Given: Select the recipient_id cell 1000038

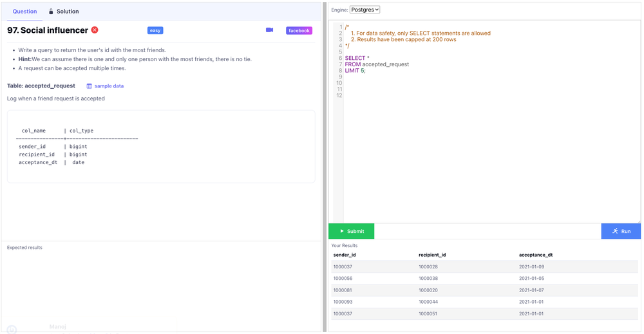Looking at the screenshot, I should point(428,278).
